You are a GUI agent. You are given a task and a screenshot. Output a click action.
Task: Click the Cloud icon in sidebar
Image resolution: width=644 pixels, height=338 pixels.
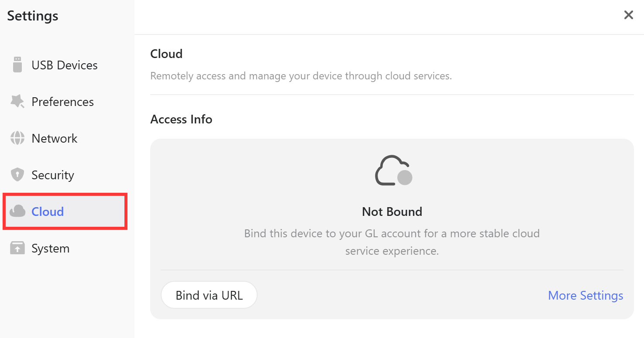coord(17,211)
